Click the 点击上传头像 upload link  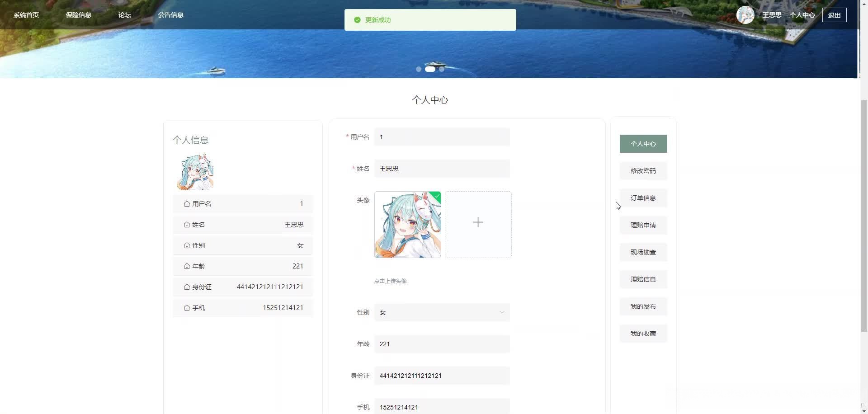click(x=390, y=280)
